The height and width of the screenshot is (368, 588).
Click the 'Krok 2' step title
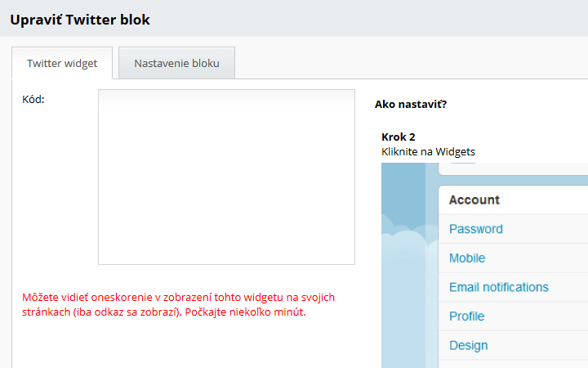point(399,137)
